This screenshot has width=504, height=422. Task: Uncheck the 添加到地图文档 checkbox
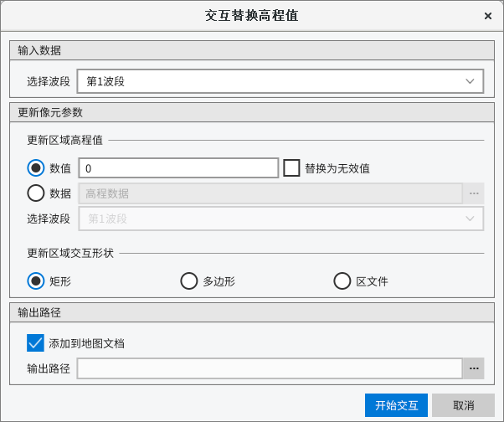pos(35,343)
